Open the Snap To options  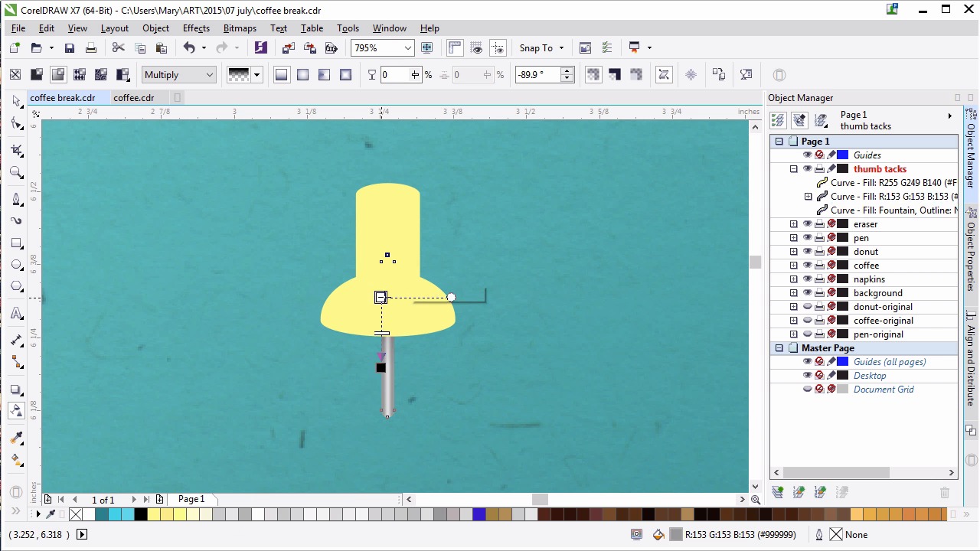(541, 48)
